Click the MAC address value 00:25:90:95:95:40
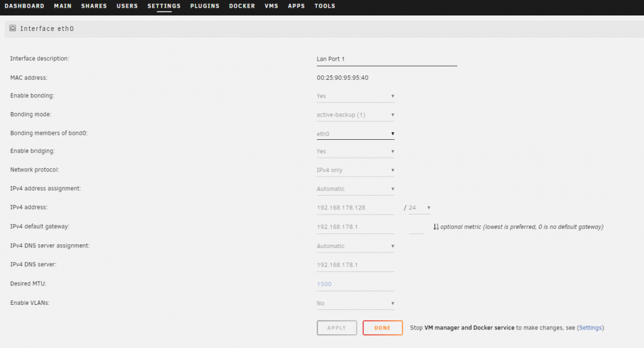This screenshot has width=644, height=348. tap(343, 77)
